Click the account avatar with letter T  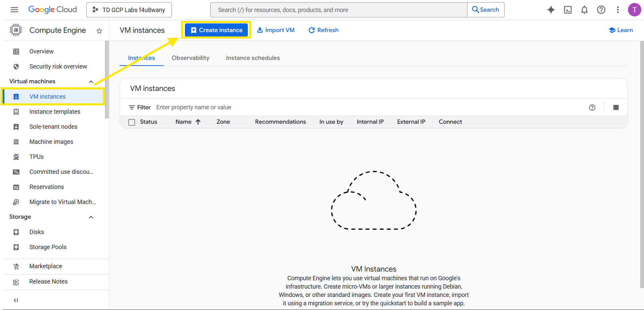pyautogui.click(x=634, y=10)
